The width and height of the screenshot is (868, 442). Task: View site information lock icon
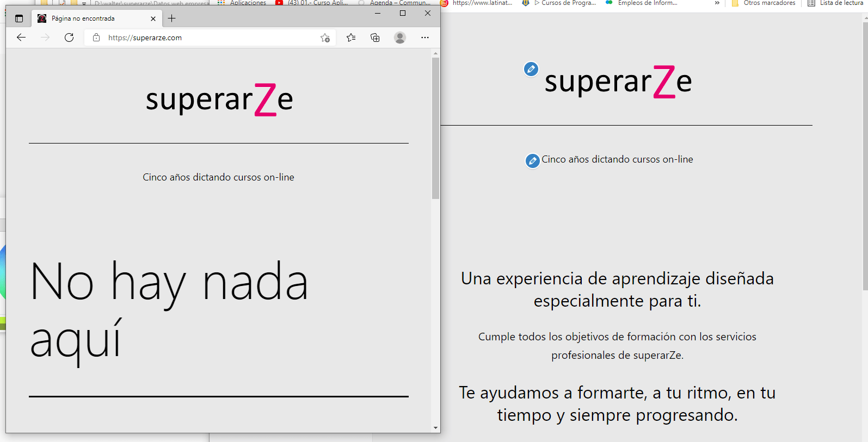96,38
